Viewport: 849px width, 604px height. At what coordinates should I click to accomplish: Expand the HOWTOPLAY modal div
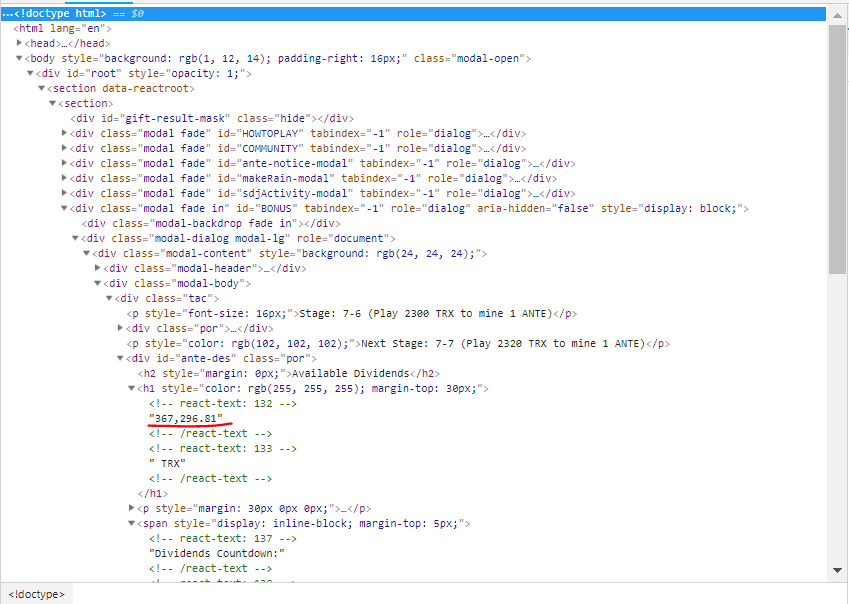64,133
